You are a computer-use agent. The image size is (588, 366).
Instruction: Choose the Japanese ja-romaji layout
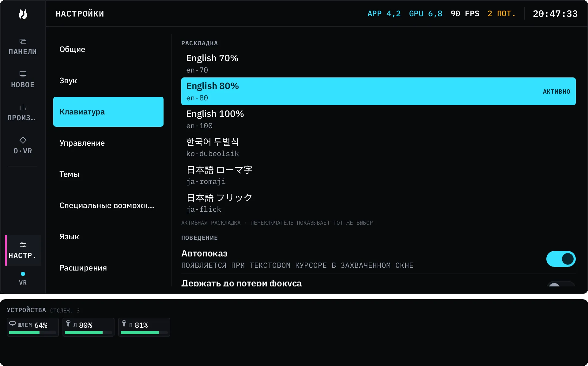click(x=379, y=175)
